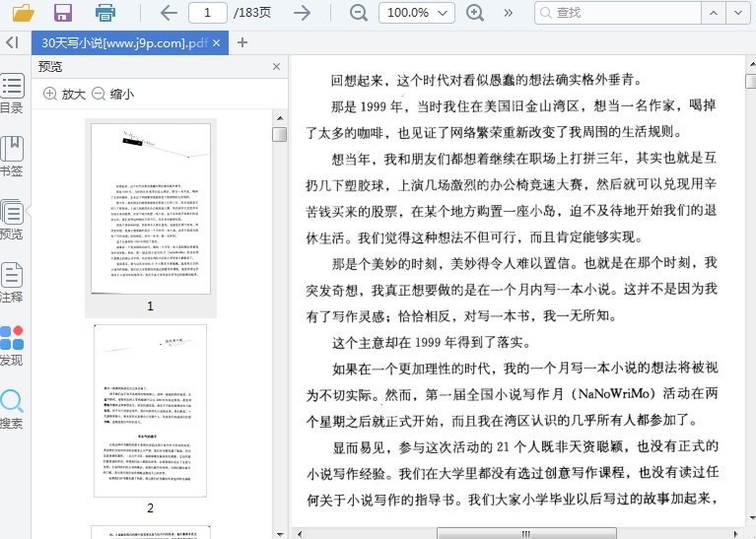
Task: Open the 搜索 search panel
Action: coord(12,409)
